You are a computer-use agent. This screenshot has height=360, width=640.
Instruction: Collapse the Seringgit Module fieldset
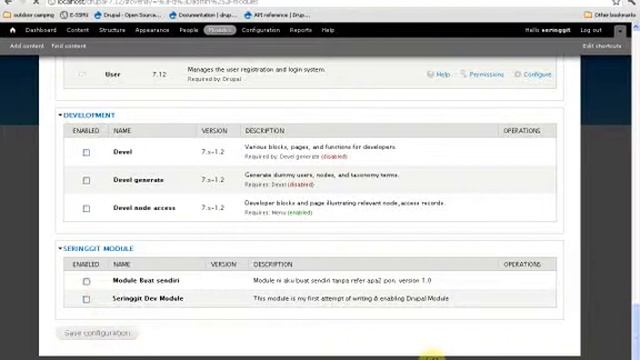tap(98, 249)
